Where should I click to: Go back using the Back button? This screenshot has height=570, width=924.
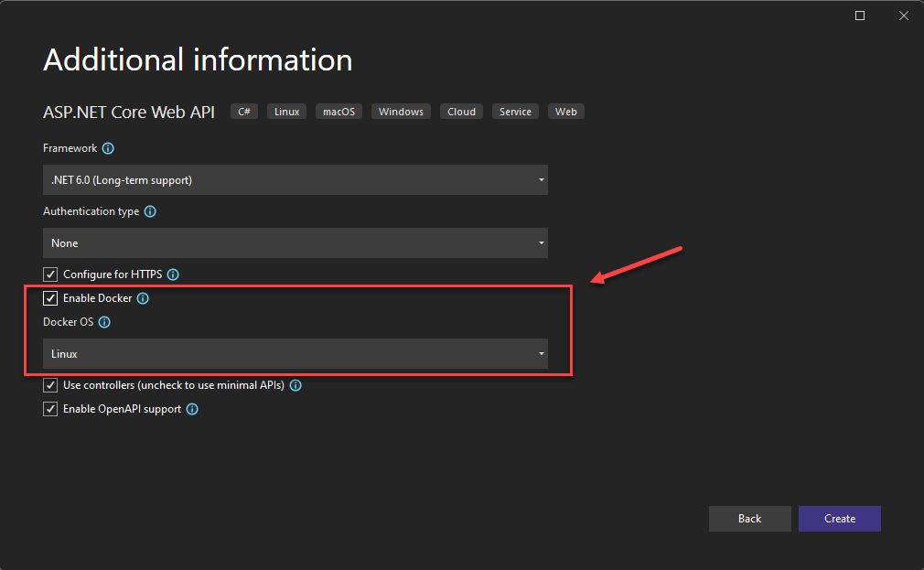(749, 518)
